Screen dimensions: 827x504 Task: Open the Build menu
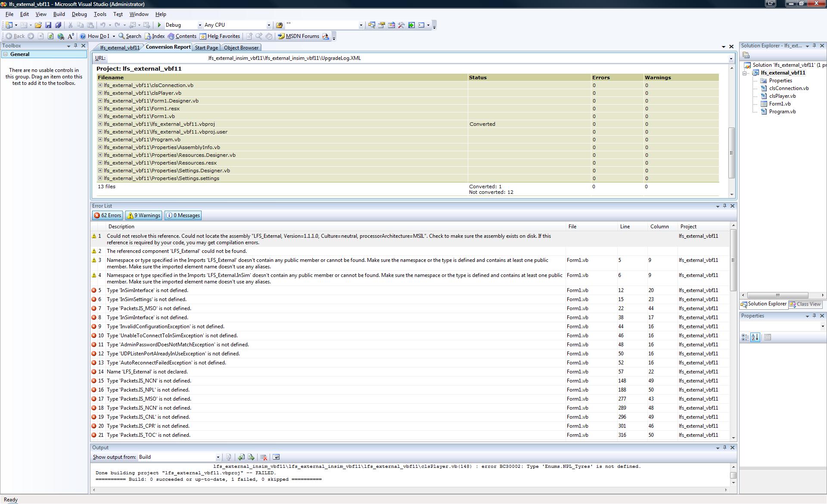59,14
